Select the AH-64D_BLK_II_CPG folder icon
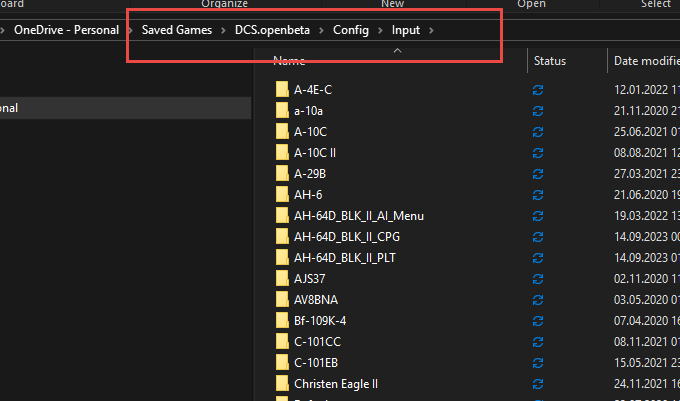 282,237
